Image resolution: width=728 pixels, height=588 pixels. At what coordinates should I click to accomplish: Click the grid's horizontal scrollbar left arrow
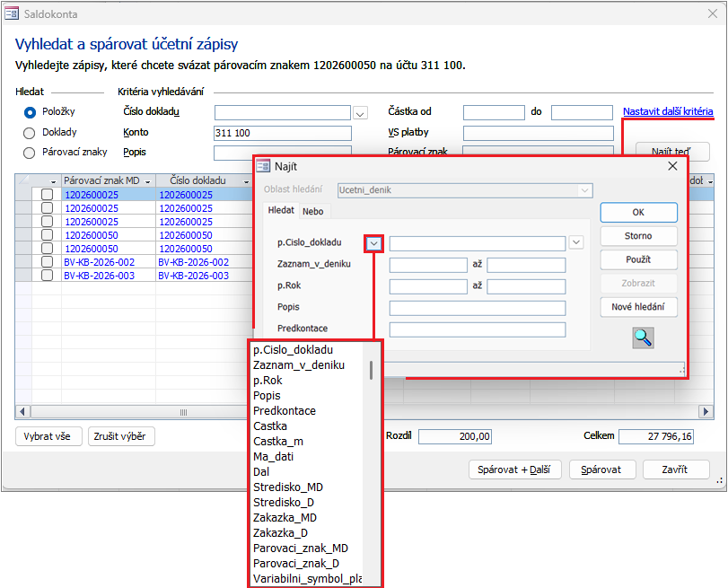coord(22,411)
